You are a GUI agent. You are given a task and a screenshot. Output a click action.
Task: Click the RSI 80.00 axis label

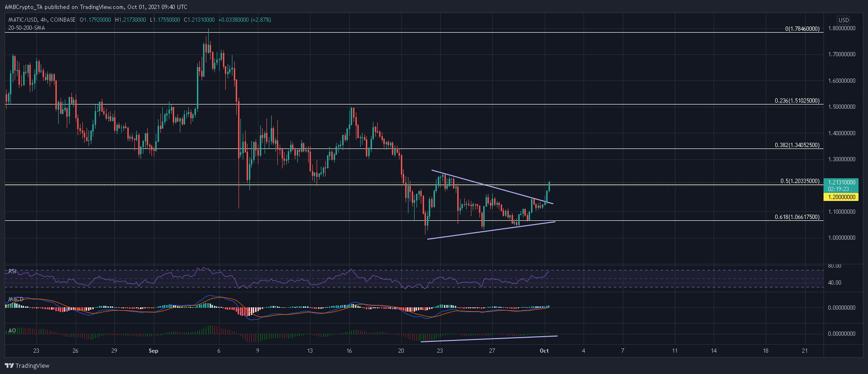(834, 266)
